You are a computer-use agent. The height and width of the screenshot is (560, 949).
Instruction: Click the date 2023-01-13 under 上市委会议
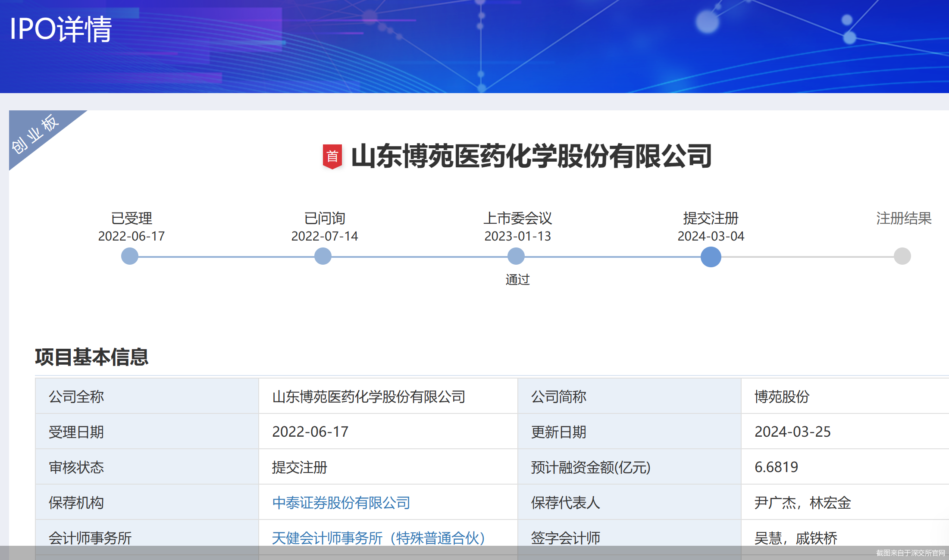click(518, 236)
